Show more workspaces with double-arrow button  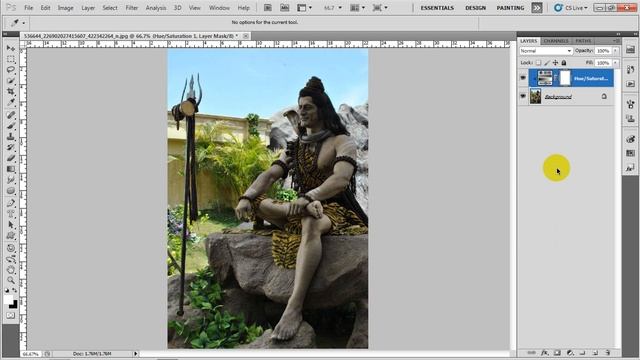click(x=537, y=8)
